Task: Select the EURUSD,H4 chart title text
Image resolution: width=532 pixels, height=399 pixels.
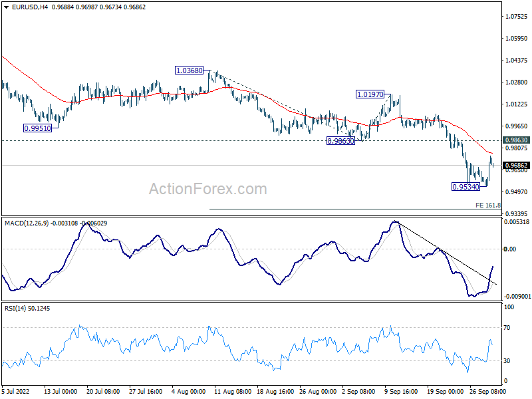Action: (30, 7)
